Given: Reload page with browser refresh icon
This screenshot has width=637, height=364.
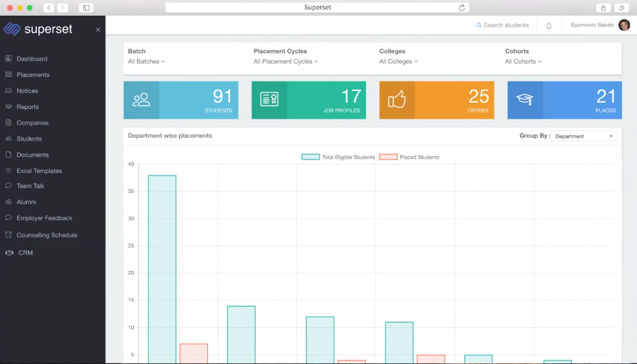Looking at the screenshot, I should point(462,8).
